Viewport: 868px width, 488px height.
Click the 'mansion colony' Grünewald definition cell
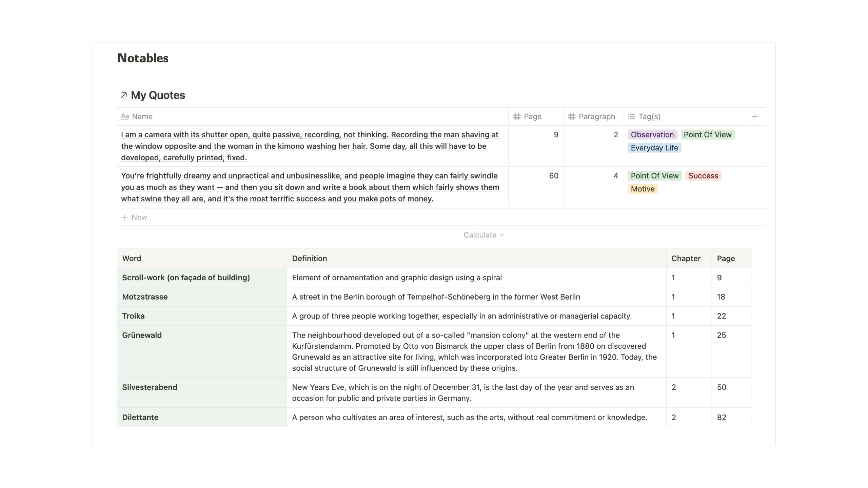click(476, 351)
